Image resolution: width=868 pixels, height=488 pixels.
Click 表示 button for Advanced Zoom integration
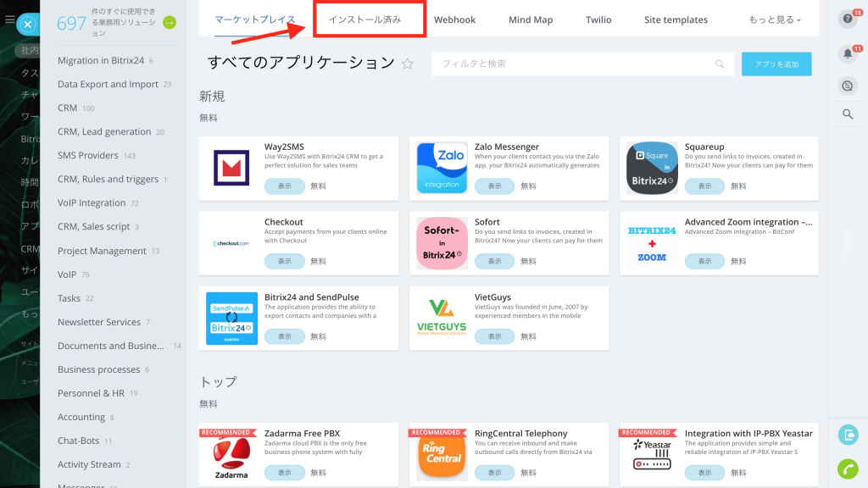tap(704, 261)
